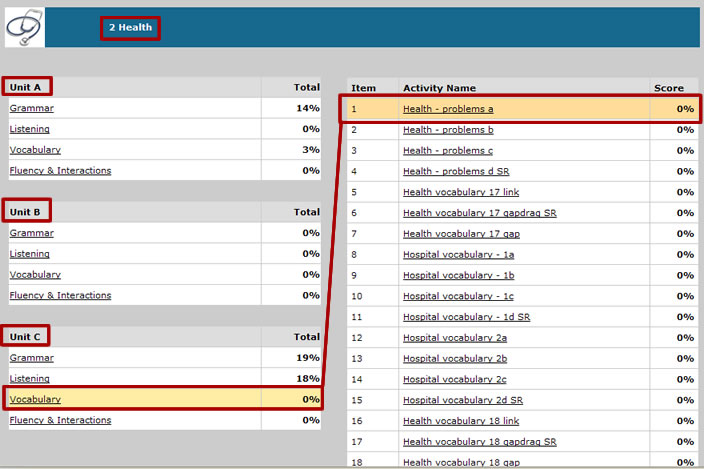Open activity Health - problems d SR
This screenshot has width=704, height=469.
click(455, 172)
